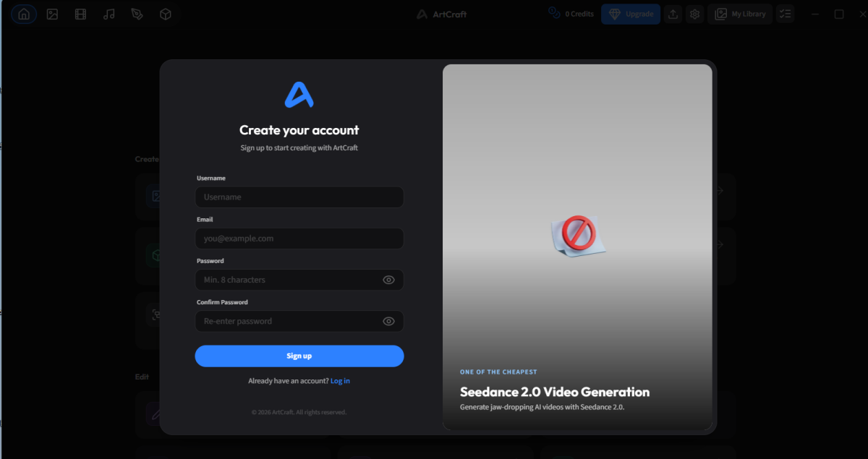Viewport: 868px width, 459px height.
Task: Click the credits coin icon
Action: [x=554, y=13]
